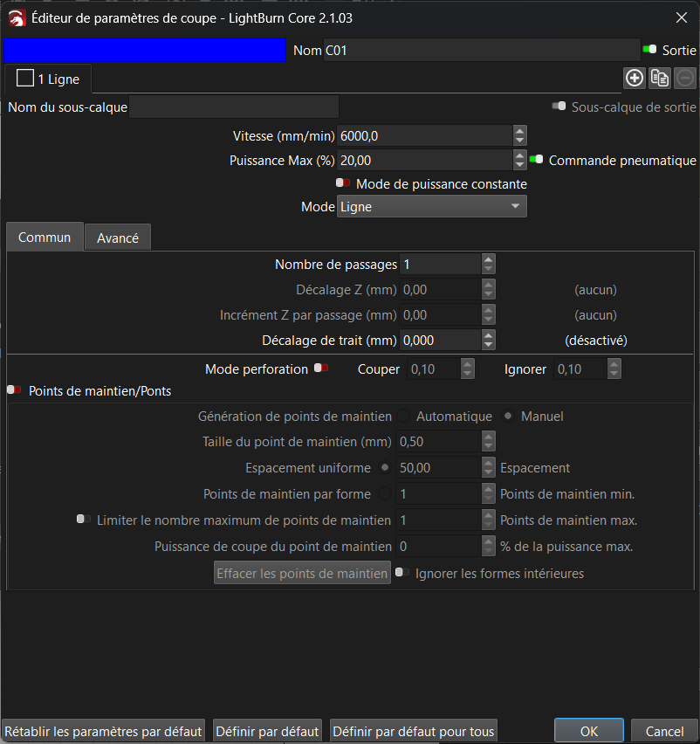Cancel the cut settings dialog
This screenshot has height=744, width=700.
(664, 731)
